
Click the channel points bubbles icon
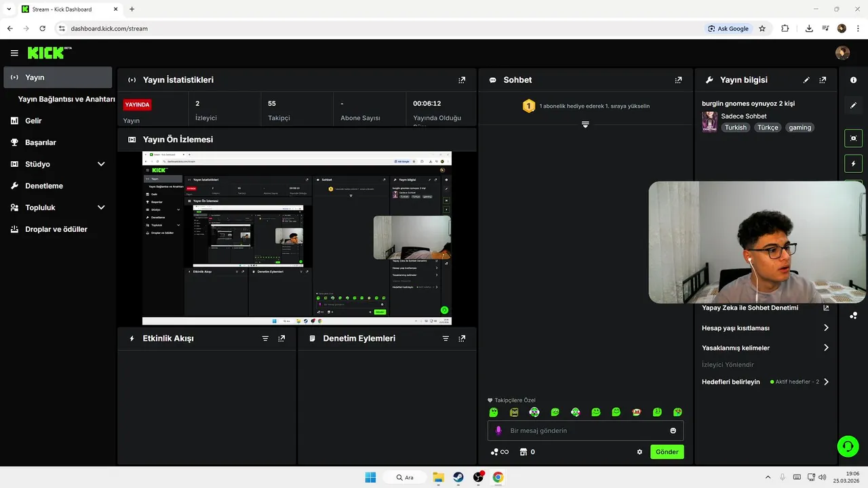pos(499,452)
